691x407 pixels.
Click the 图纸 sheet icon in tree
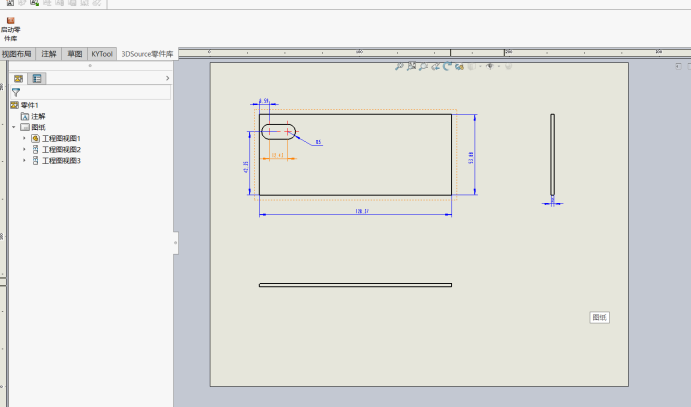(25, 127)
